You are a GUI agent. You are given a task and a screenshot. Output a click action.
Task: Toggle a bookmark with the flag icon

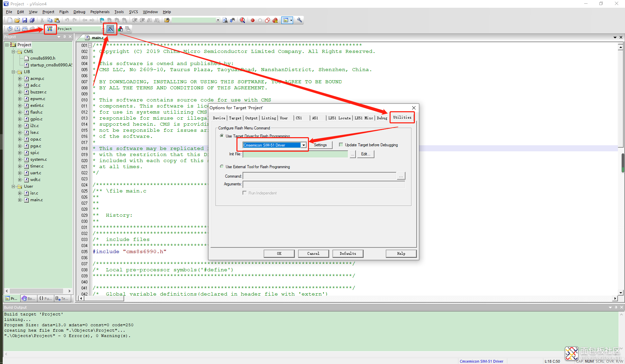click(x=102, y=20)
